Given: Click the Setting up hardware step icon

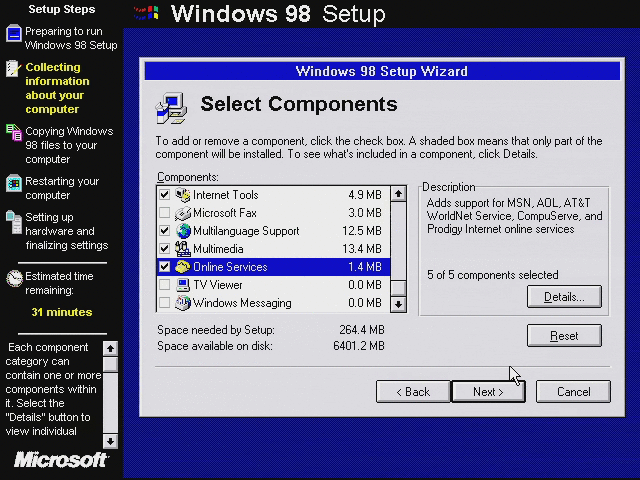Looking at the screenshot, I should pos(14,222).
